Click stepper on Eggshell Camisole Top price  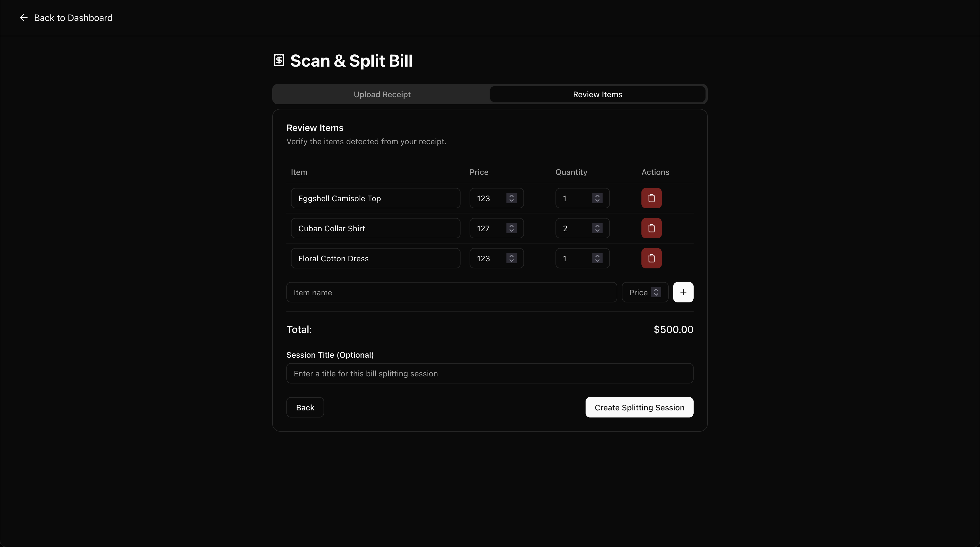coord(511,198)
